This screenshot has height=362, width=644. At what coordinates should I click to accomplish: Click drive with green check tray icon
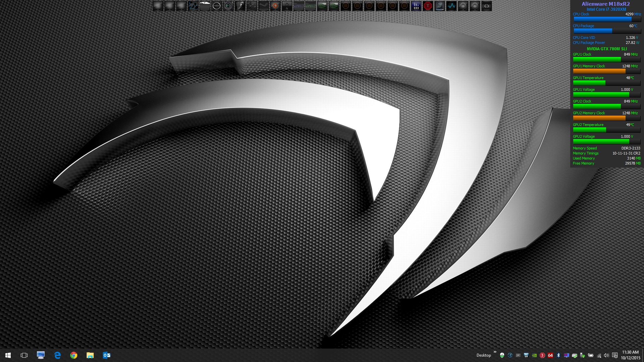(575, 355)
